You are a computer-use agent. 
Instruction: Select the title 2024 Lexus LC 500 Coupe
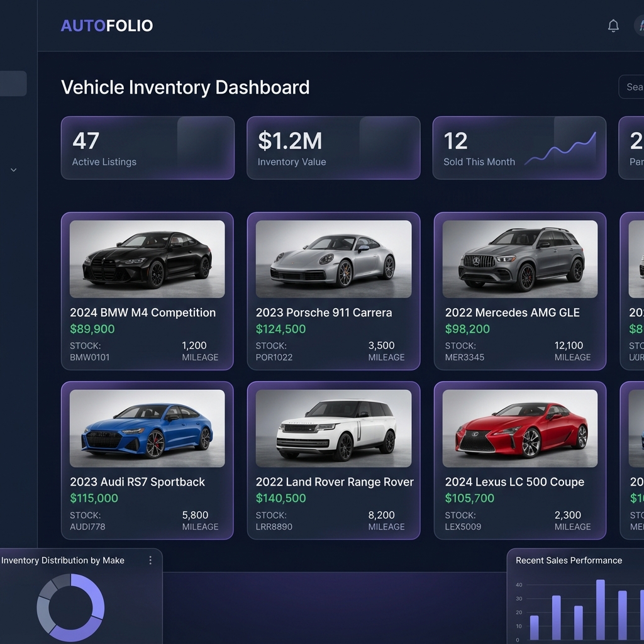[514, 482]
